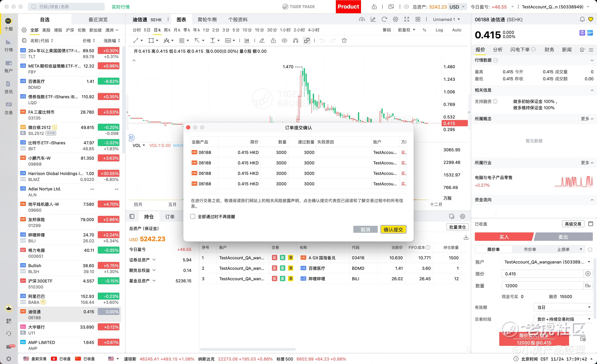This screenshot has width=597, height=364.
Task: Click chart settings gear icon
Action: tap(395, 19)
